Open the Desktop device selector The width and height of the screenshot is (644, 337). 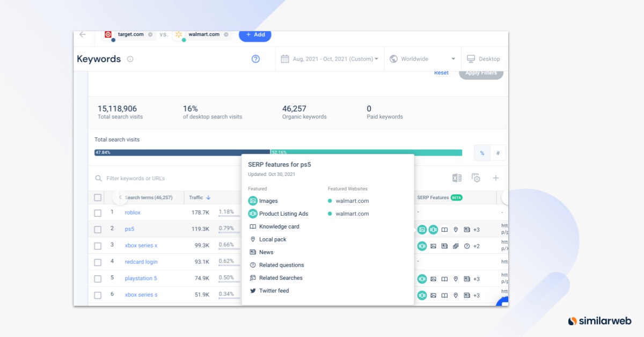484,59
